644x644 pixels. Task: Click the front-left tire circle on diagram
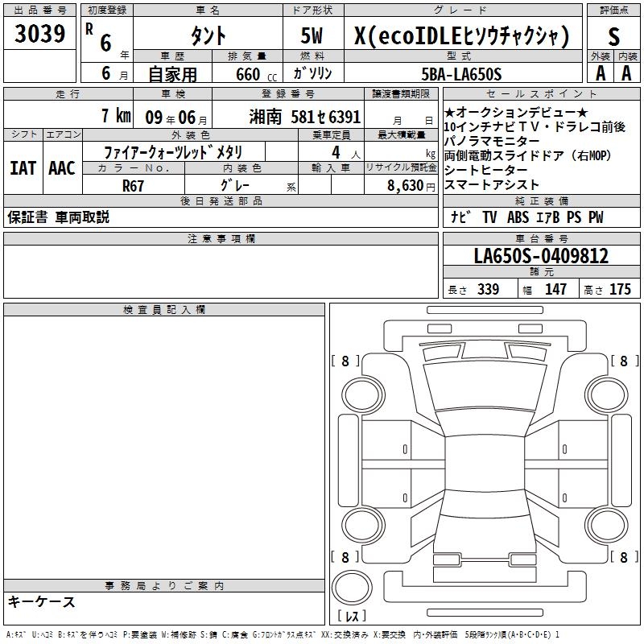coord(363,395)
